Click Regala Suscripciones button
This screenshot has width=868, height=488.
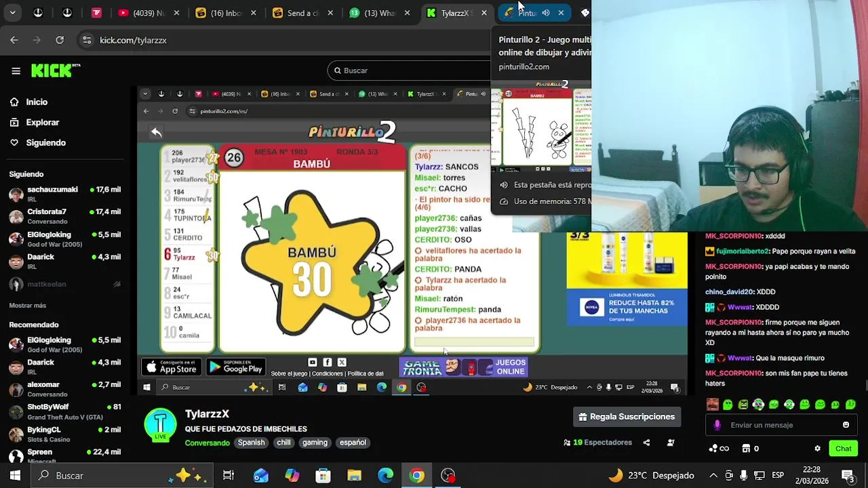[627, 417]
